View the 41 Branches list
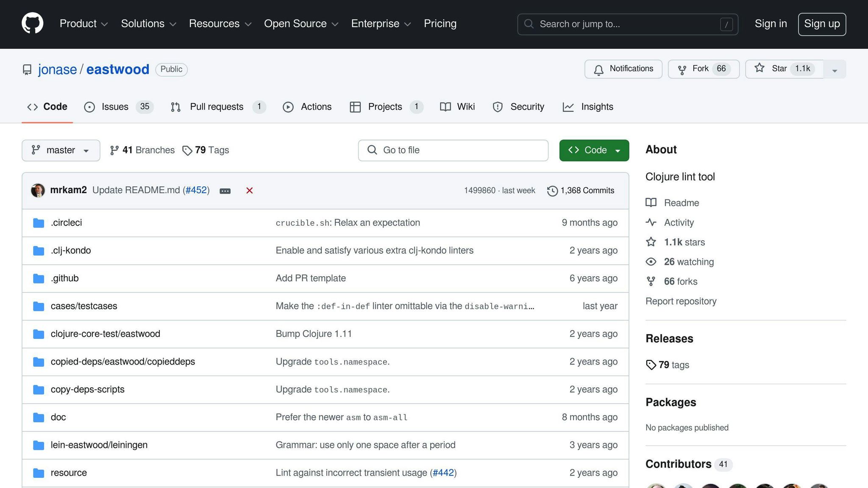Screen dimensions: 868x488 coord(142,150)
